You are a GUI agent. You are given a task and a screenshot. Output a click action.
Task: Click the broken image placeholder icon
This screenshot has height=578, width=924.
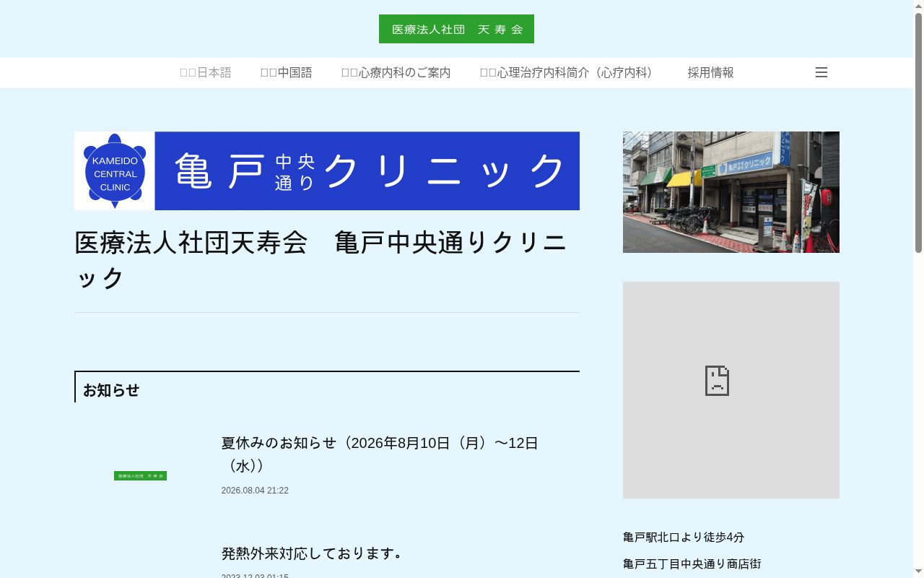(x=717, y=381)
